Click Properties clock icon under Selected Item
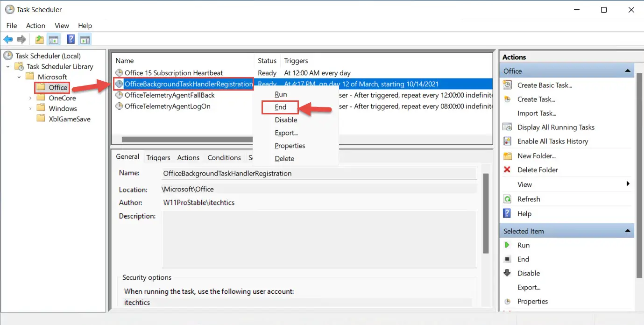Viewport: 644px width, 325px height. [507, 301]
